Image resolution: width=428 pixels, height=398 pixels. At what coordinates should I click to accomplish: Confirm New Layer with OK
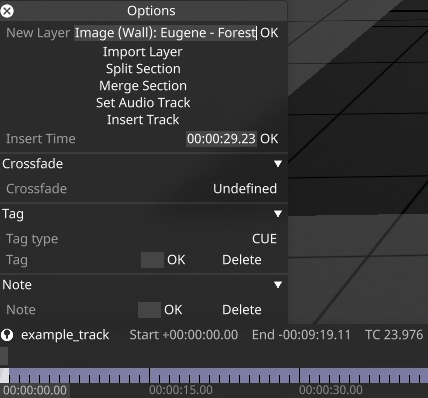pos(269,33)
